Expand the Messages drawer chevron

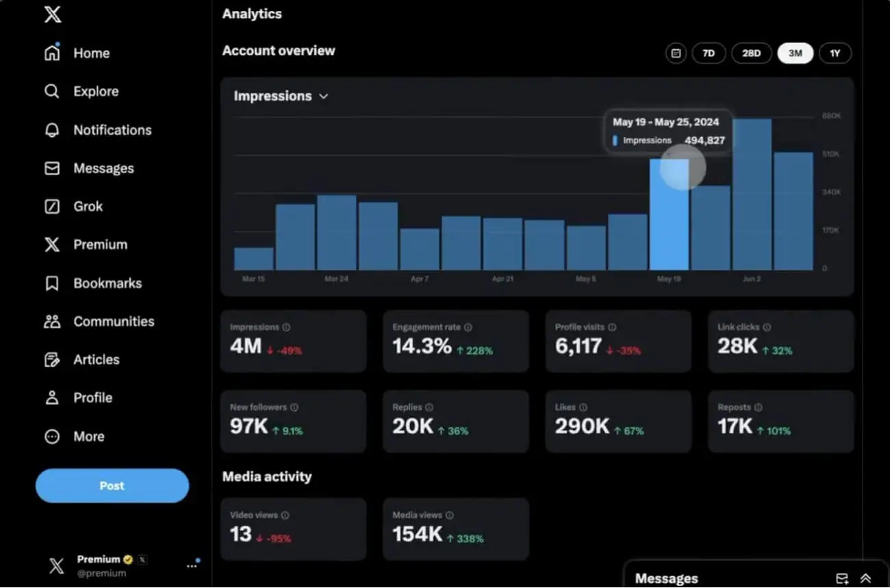865,578
